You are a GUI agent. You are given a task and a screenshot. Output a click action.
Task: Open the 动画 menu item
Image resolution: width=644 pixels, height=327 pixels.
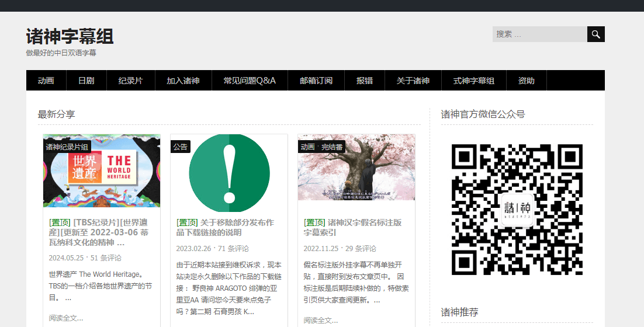[x=46, y=81]
